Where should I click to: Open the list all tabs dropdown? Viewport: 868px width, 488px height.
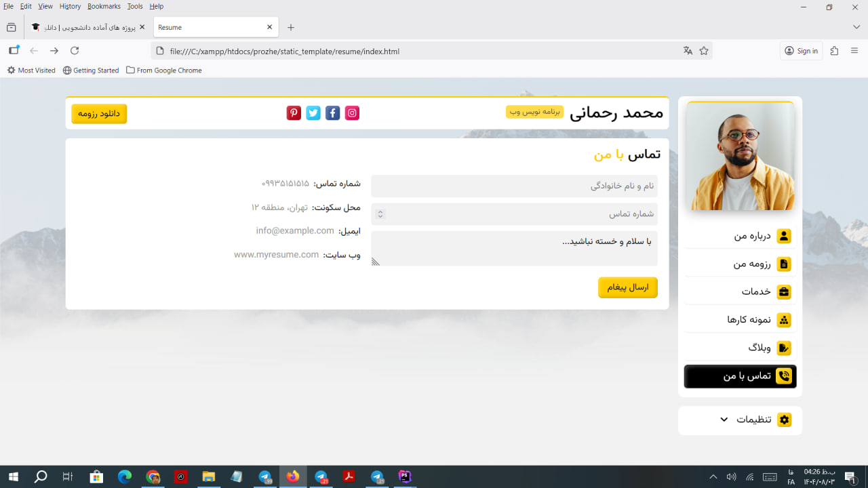pos(856,26)
